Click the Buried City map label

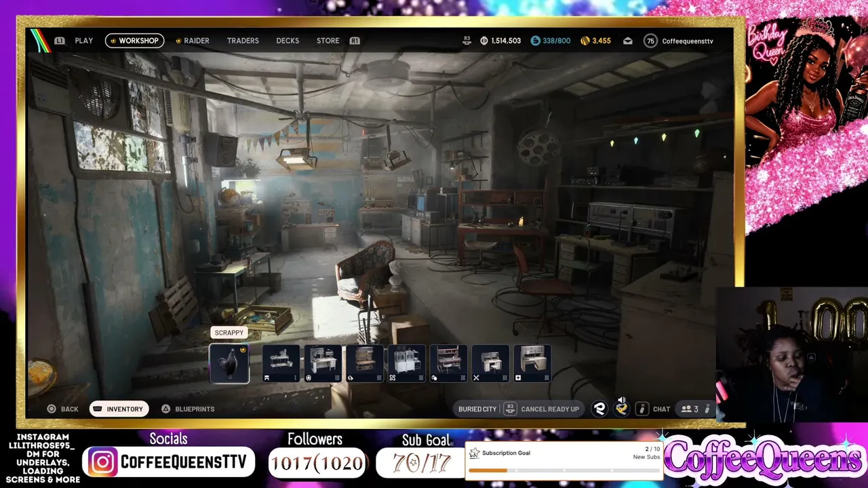tap(477, 409)
